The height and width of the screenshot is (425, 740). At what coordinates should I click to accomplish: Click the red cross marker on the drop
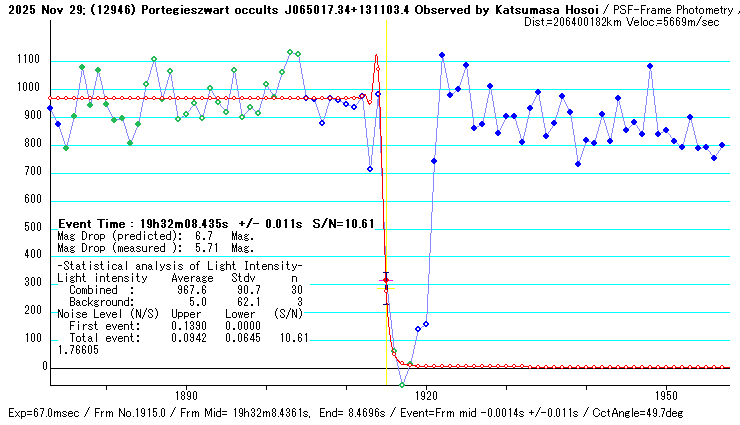386,281
